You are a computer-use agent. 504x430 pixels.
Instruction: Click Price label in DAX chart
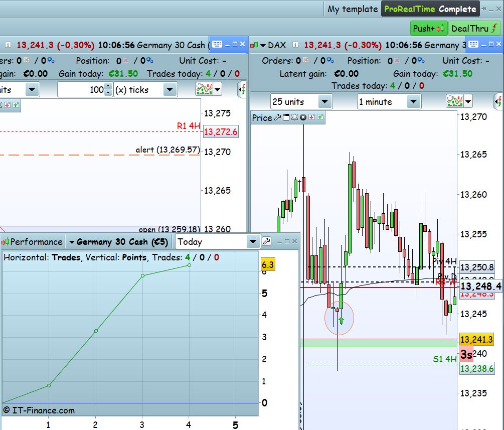pyautogui.click(x=262, y=118)
